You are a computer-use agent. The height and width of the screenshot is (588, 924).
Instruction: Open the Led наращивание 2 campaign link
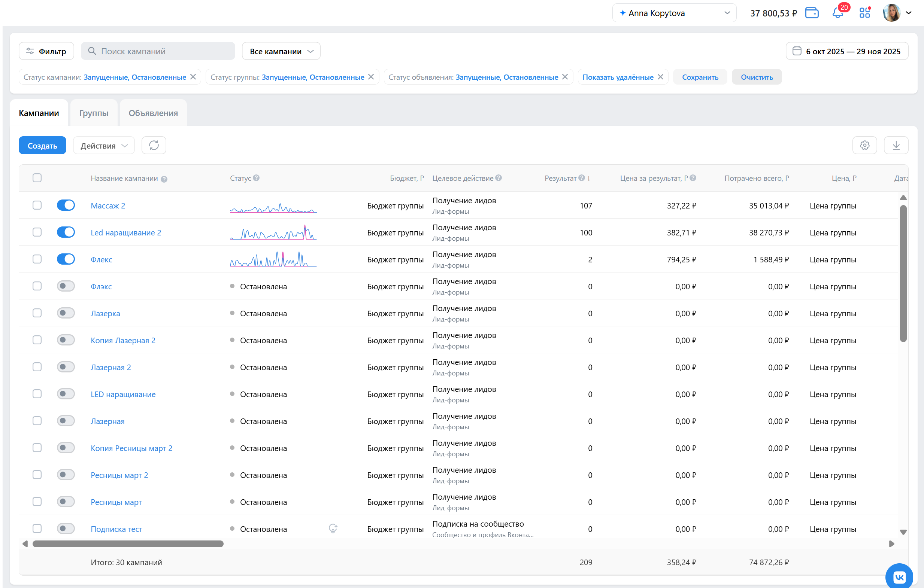click(126, 233)
